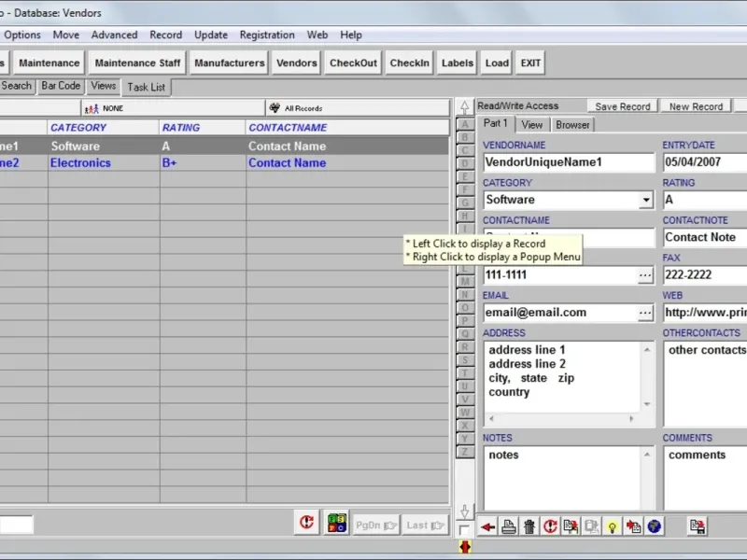This screenshot has height=560, width=747.
Task: Click the red refresh icon under the grid
Action: (x=306, y=524)
